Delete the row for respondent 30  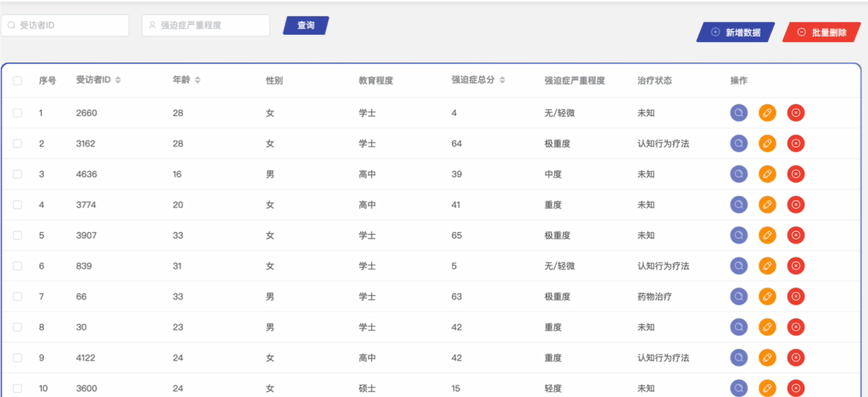(796, 327)
